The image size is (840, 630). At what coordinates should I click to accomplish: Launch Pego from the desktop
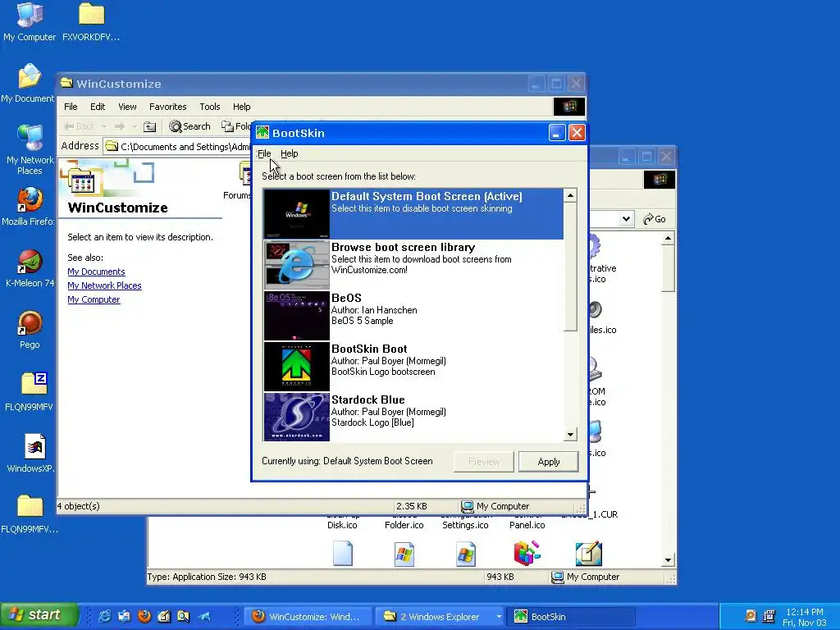30,330
